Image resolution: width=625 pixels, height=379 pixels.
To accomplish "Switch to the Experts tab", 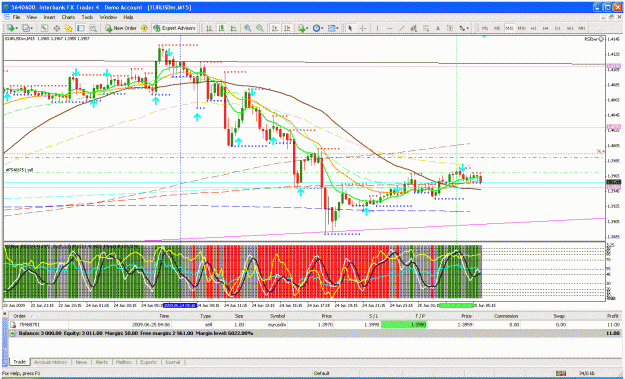I will pos(148,362).
